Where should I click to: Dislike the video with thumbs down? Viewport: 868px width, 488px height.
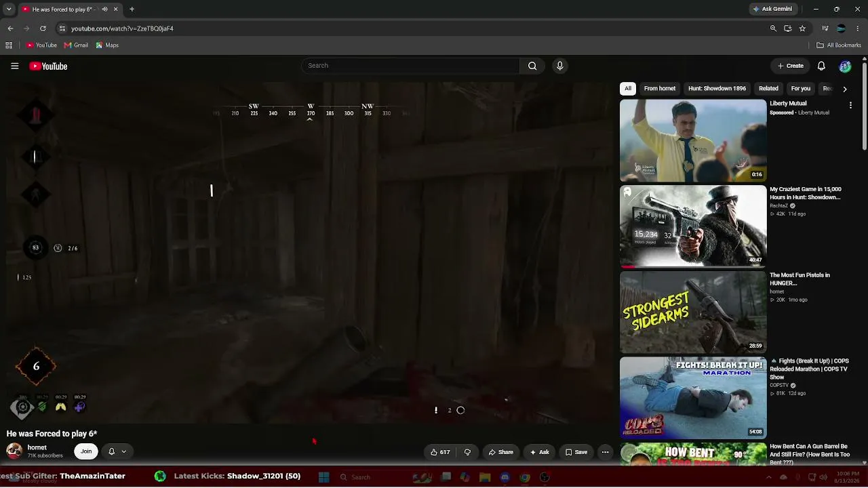(x=467, y=452)
